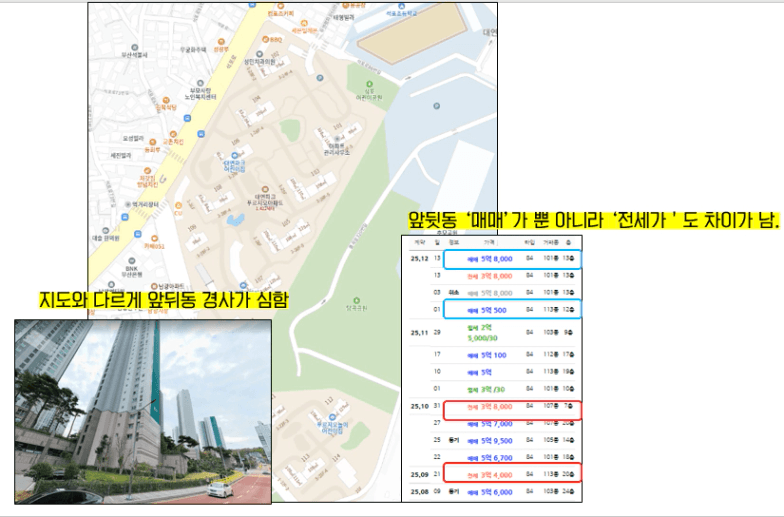Click the 25,11 contract month label

click(420, 332)
